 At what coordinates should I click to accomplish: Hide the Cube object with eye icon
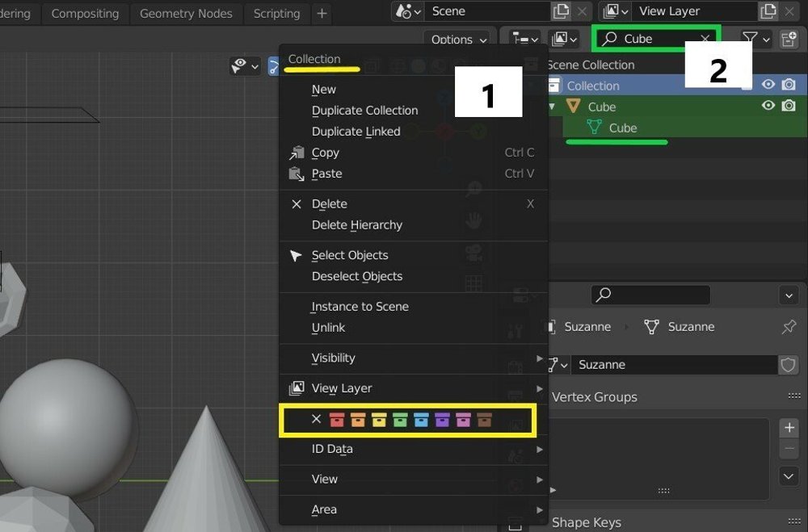768,107
